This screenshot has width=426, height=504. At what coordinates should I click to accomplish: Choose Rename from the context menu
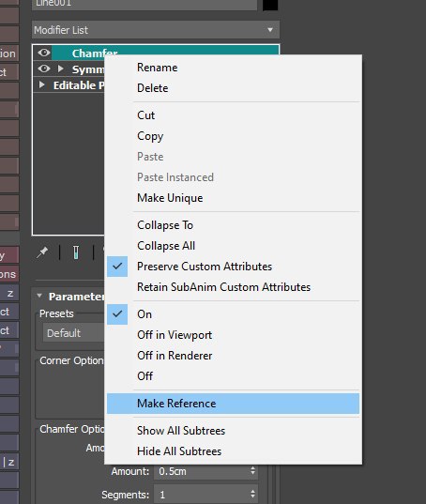pyautogui.click(x=233, y=68)
